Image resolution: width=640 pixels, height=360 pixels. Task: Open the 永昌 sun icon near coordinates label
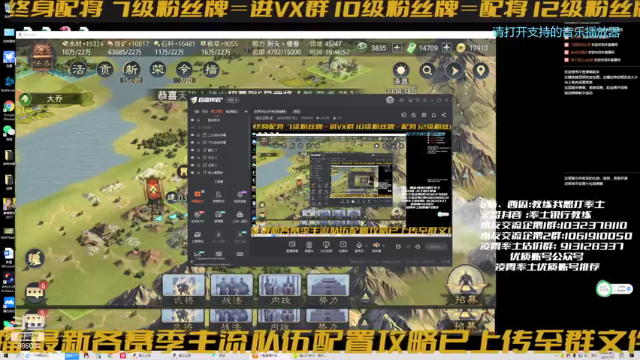coord(401,70)
